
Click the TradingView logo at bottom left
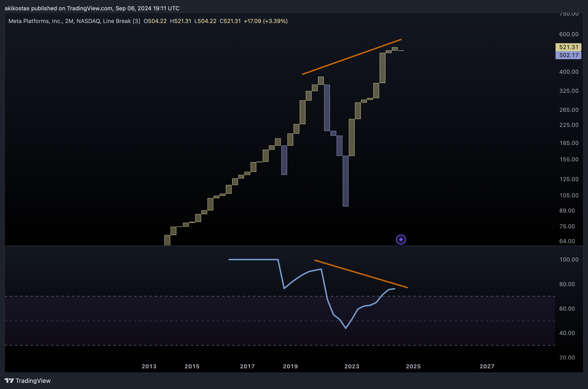click(28, 381)
